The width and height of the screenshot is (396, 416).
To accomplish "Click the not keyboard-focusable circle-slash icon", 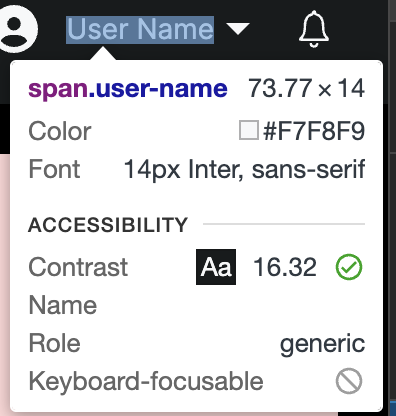I will (x=349, y=381).
